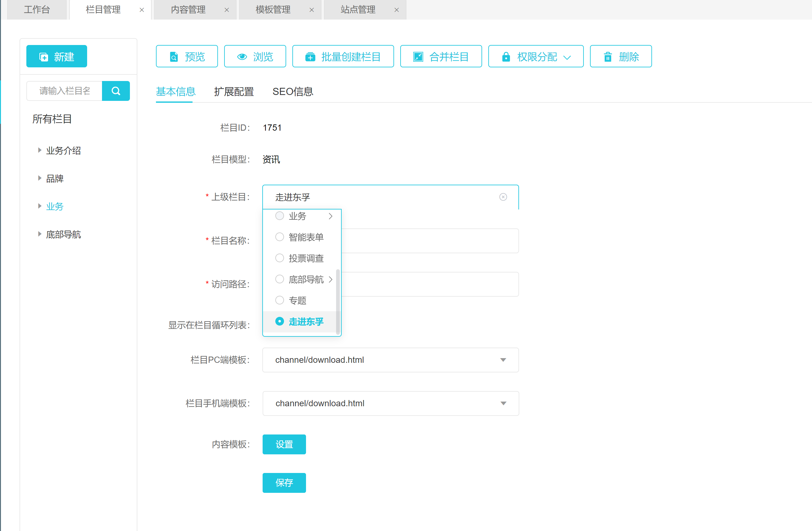Click the 预览 preview document icon
The image size is (812, 531).
point(174,57)
